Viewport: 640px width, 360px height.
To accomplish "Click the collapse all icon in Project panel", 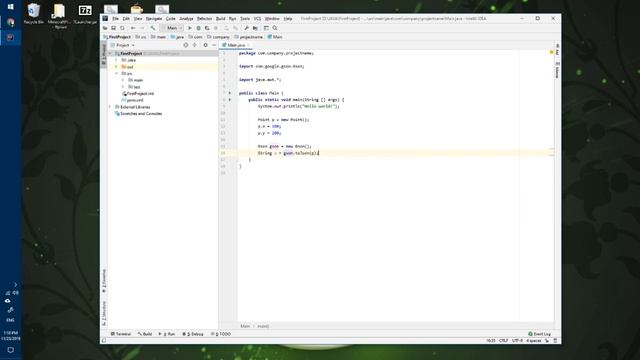I will (195, 45).
